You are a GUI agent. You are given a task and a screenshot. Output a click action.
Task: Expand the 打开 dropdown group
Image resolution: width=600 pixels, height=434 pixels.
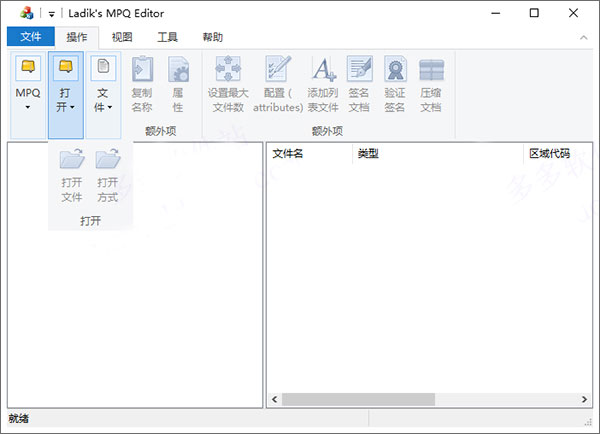click(x=66, y=95)
